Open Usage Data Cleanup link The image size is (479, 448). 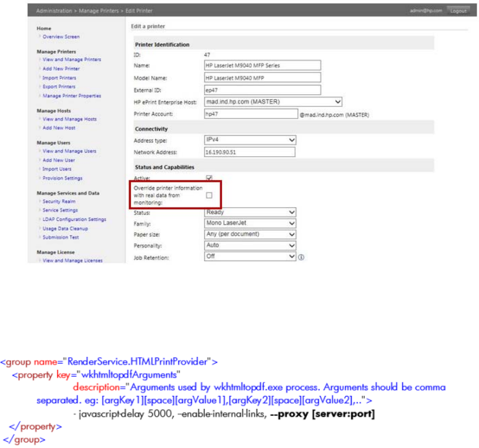pyautogui.click(x=65, y=229)
